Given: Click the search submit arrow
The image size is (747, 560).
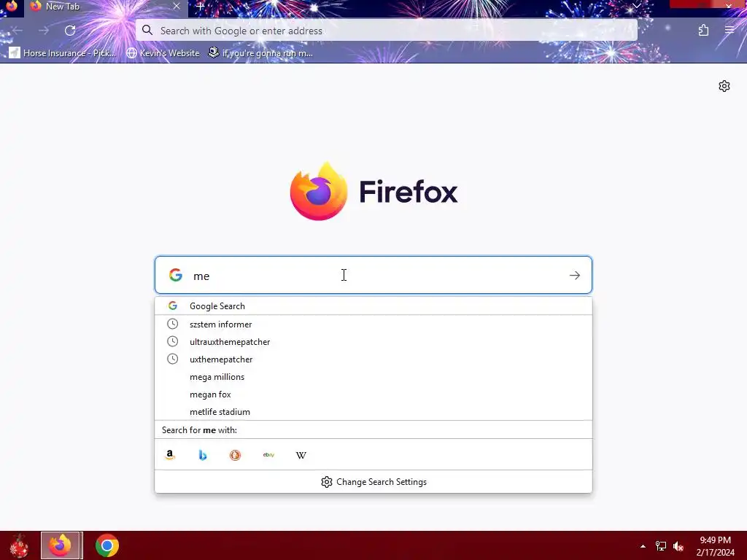Looking at the screenshot, I should 575,275.
